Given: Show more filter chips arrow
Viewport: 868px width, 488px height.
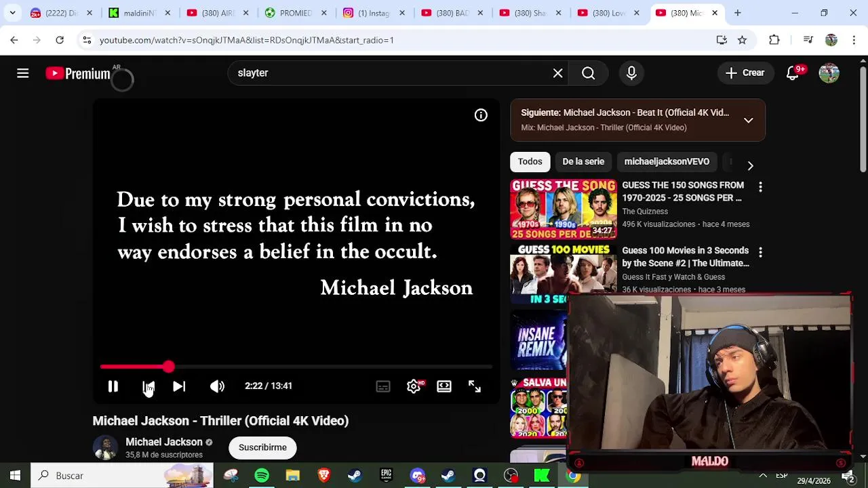Looking at the screenshot, I should (x=750, y=165).
